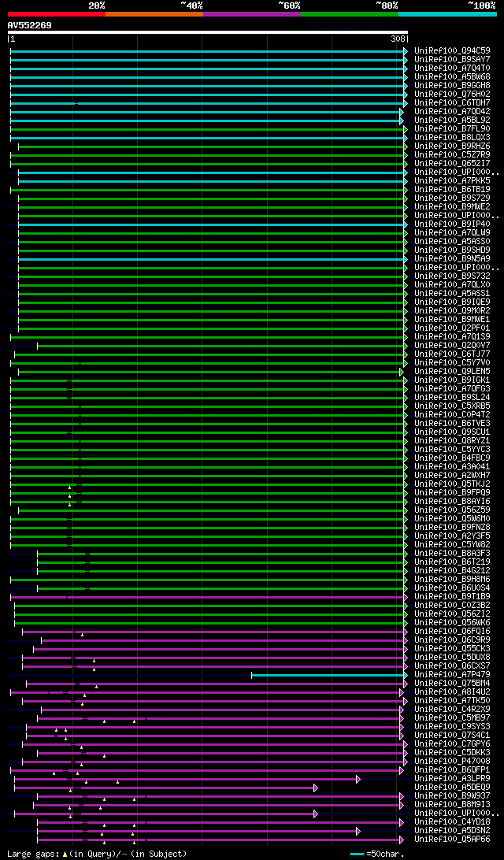504x860 pixels.
Task: Click the UniRef100_Q5TKJ2 label
Action: tap(453, 484)
